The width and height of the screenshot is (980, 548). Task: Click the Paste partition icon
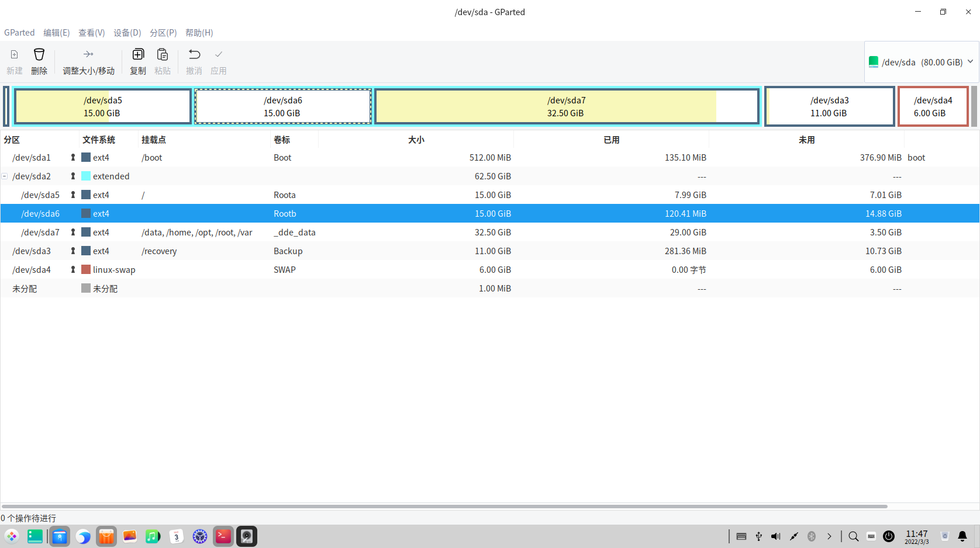[163, 55]
